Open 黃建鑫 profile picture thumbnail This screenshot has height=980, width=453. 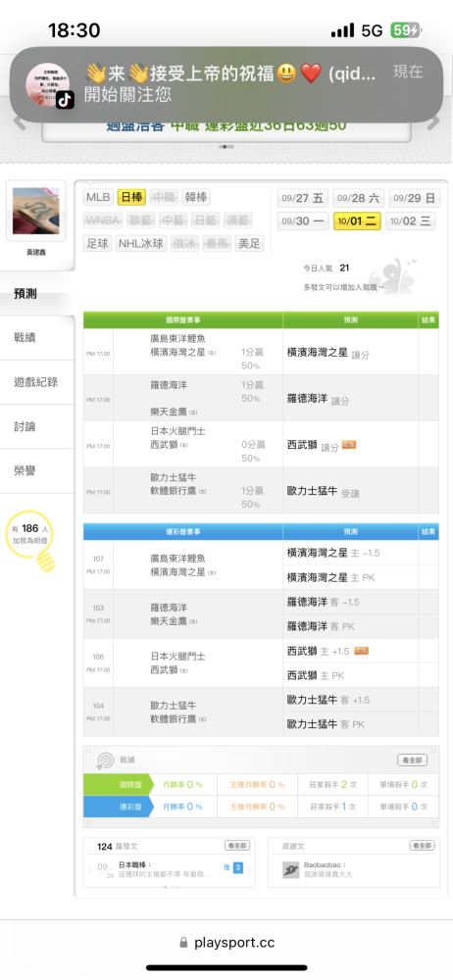tap(35, 211)
